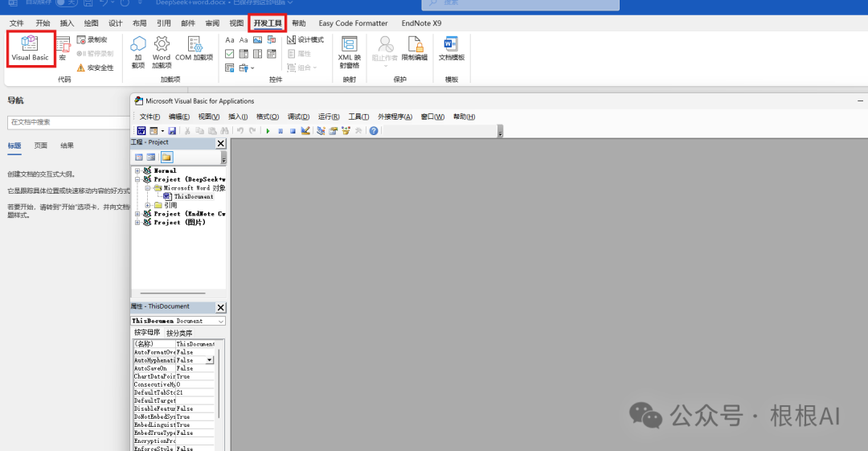Switch to 按分类序 properties tab
Screen dimensions: 868x451
pos(179,333)
